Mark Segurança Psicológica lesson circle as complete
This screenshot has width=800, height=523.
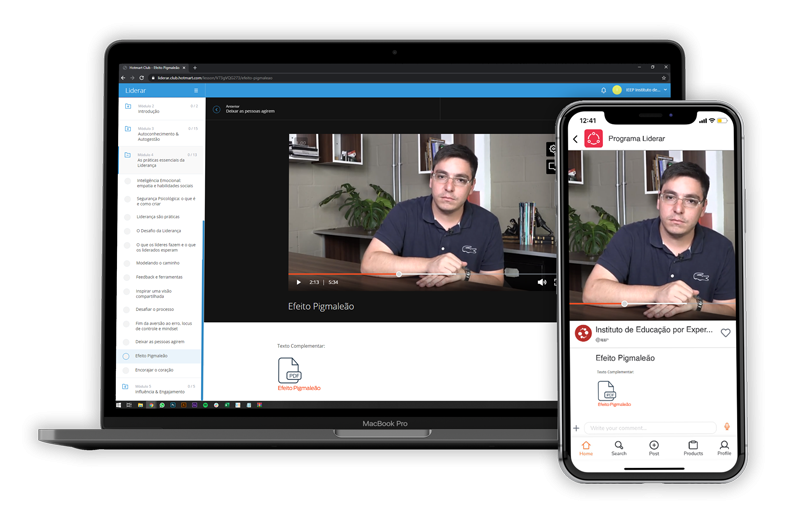click(x=128, y=200)
